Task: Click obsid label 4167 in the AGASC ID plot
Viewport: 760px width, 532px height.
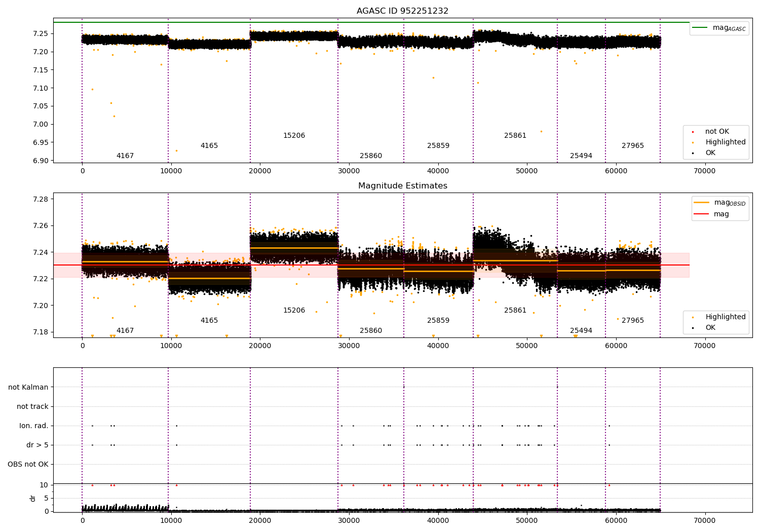Action: (125, 156)
